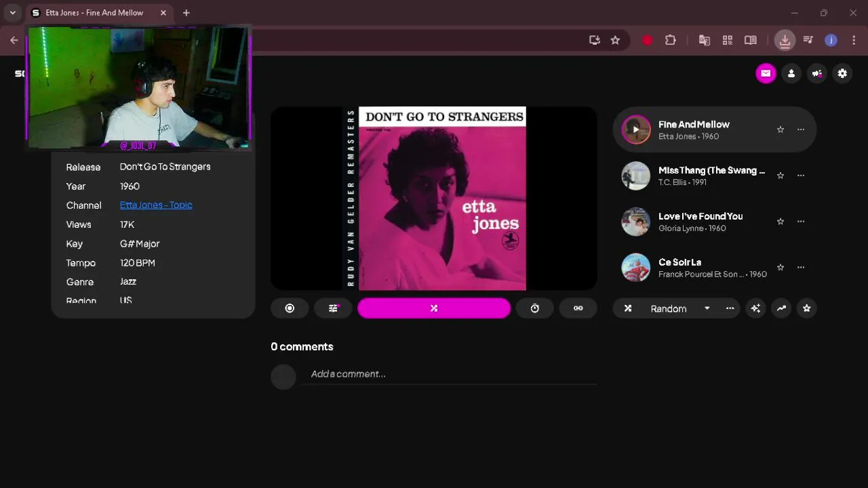
Task: Click the pink shuffle next-song button
Action: click(434, 308)
